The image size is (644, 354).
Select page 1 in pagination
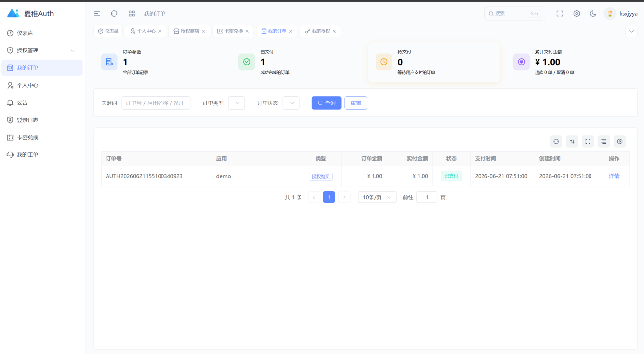click(329, 197)
